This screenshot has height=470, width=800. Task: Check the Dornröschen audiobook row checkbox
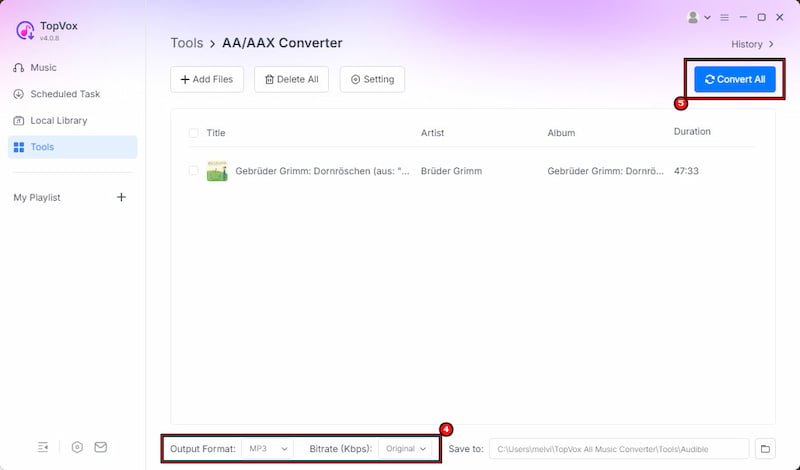coord(193,170)
